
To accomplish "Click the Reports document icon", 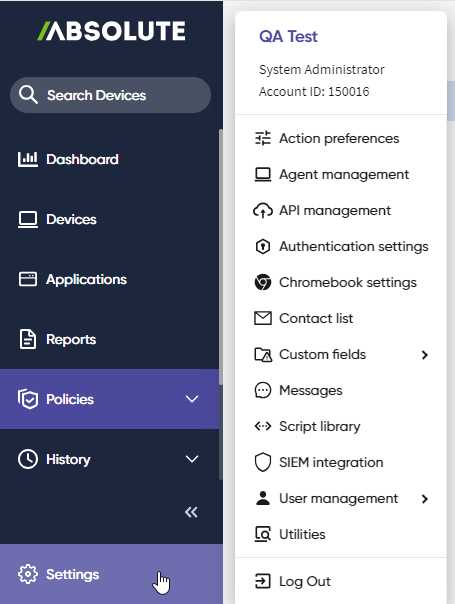I will [28, 339].
